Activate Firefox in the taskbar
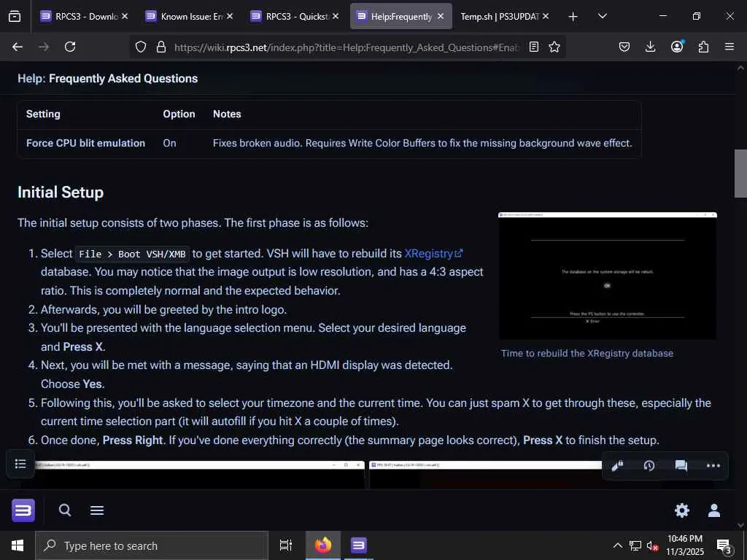The width and height of the screenshot is (747, 560). pyautogui.click(x=323, y=545)
